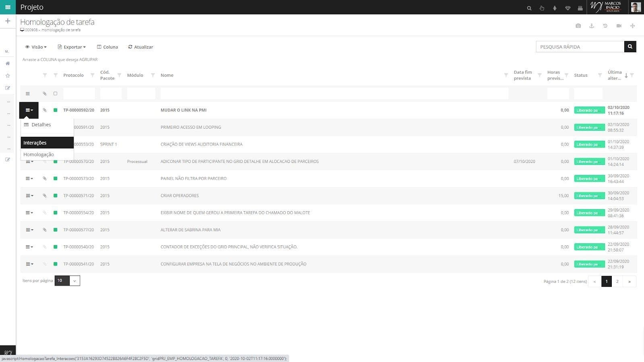Open the main grid menu icon in the top-left corner

pyautogui.click(x=8, y=7)
